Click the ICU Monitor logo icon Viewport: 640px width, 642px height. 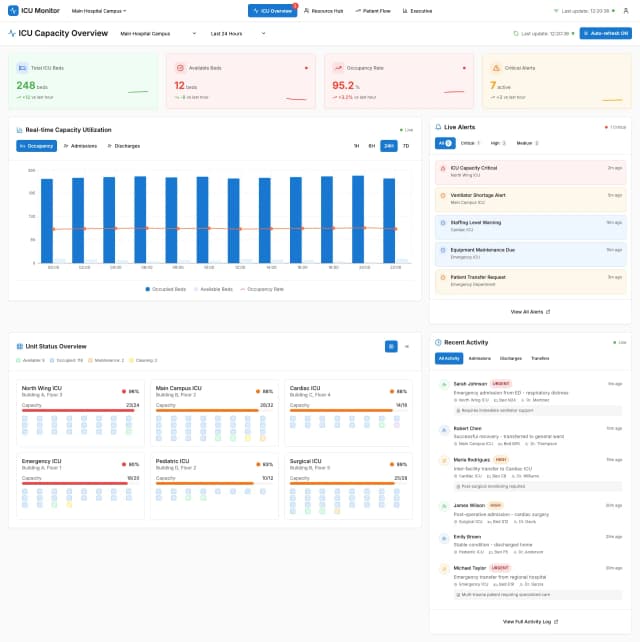coord(12,10)
